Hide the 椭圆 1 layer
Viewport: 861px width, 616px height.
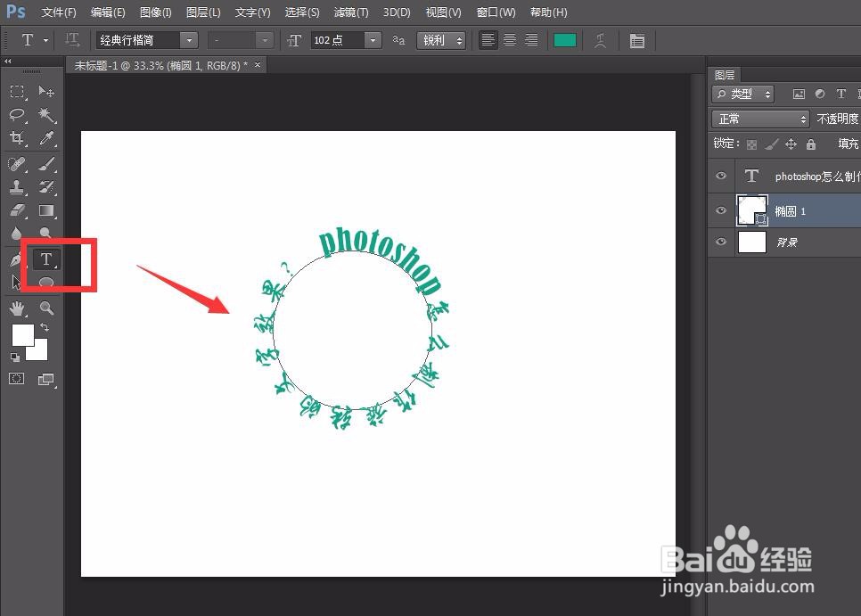coord(721,210)
